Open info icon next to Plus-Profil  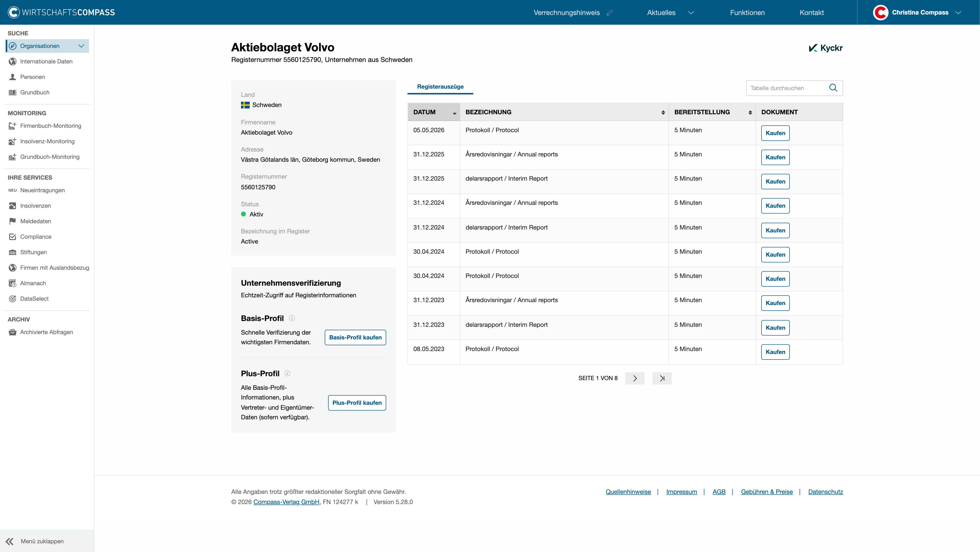(x=288, y=374)
